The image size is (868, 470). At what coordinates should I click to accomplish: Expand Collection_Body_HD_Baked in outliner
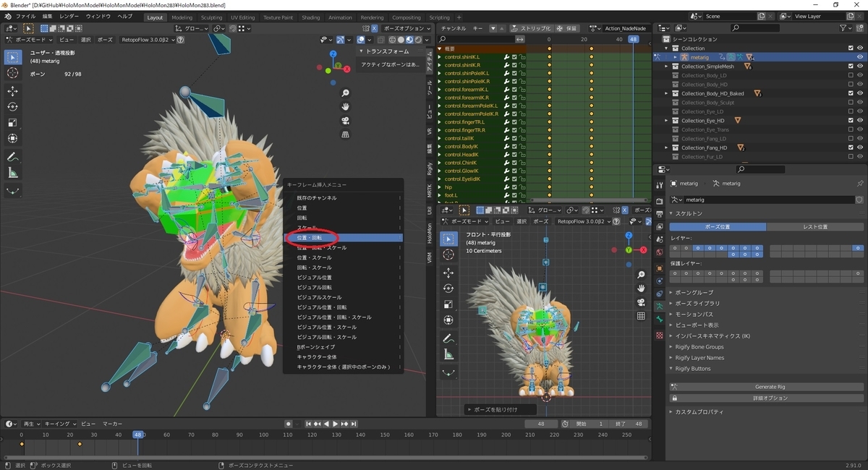click(x=667, y=93)
